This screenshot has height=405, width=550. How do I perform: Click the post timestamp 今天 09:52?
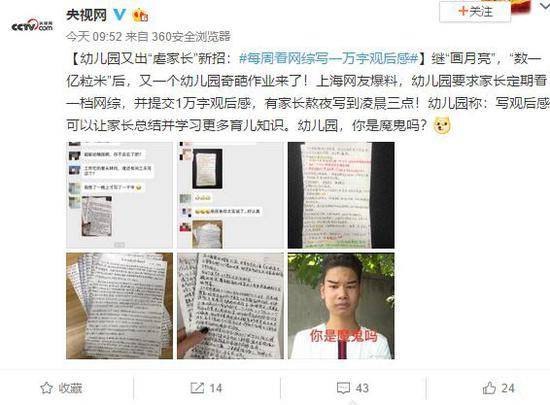point(94,36)
